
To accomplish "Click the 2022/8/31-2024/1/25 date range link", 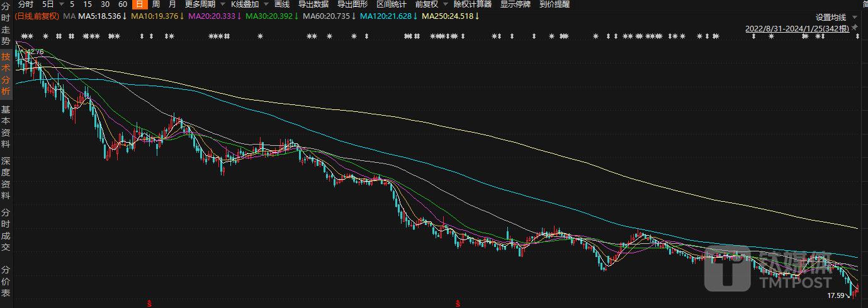I will tap(796, 29).
